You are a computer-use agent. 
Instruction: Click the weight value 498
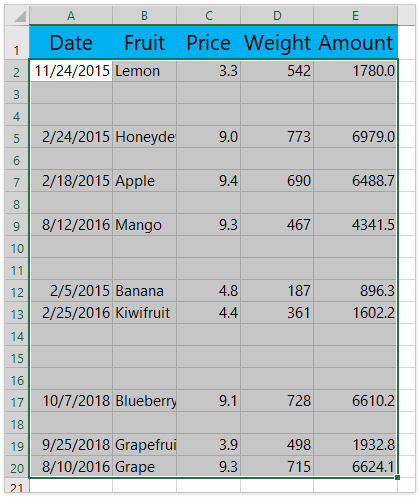(x=277, y=445)
